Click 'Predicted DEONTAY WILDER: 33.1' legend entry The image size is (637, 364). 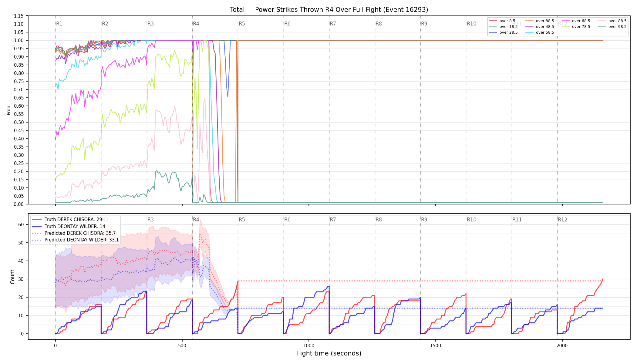pos(75,240)
